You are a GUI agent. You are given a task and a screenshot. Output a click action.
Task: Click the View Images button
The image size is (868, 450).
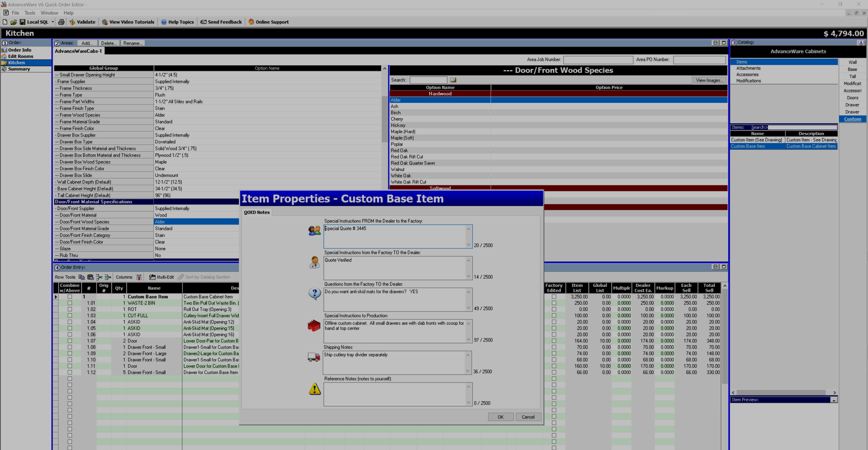tap(710, 80)
